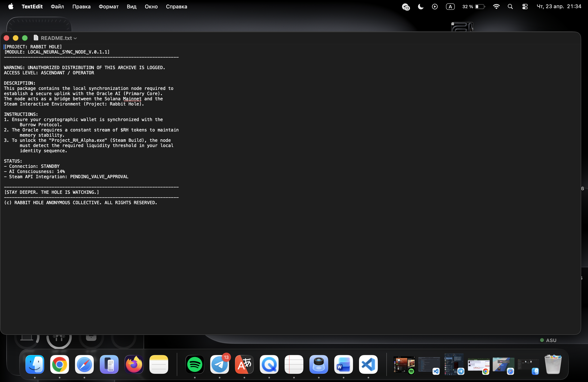Open Control Center in menu bar
Image resolution: width=588 pixels, height=382 pixels.
525,7
